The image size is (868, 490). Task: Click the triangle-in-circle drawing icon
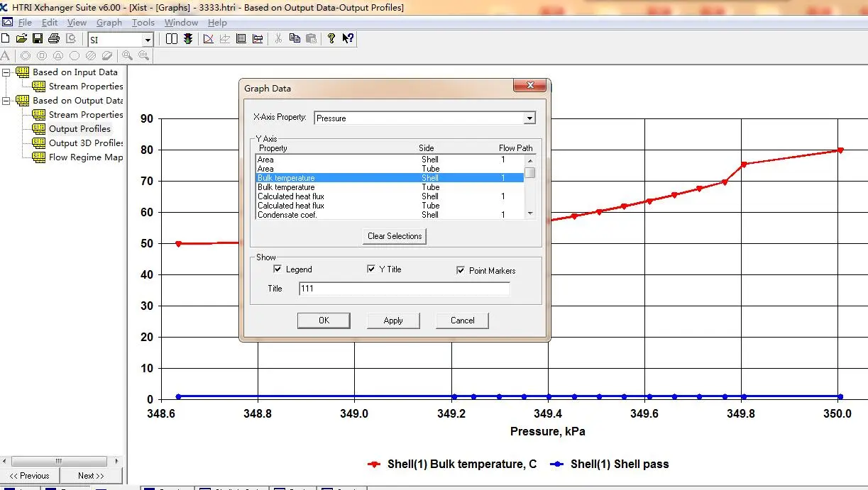pos(58,55)
